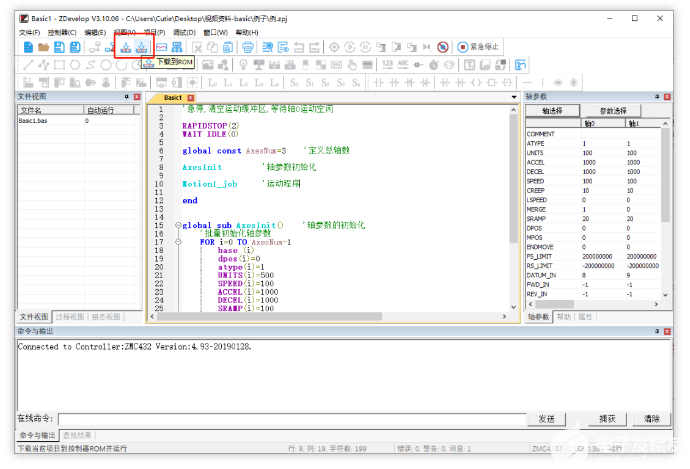Select Basic1.bas in the file list
This screenshot has height=469, width=690.
34,121
